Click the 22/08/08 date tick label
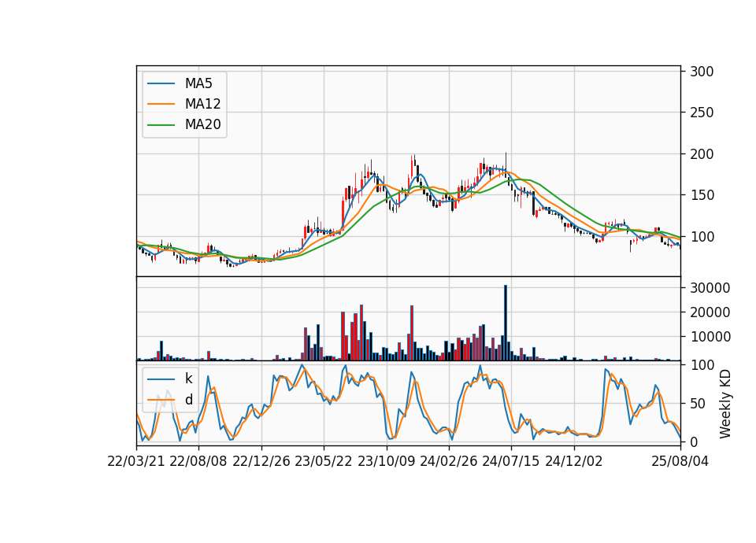Screen dimensions: 756x543 point(198,461)
